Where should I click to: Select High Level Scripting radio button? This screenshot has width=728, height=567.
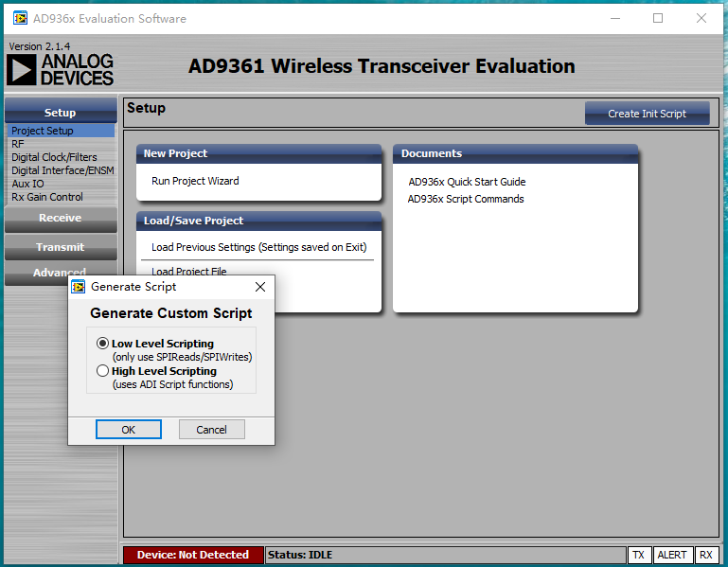[102, 371]
